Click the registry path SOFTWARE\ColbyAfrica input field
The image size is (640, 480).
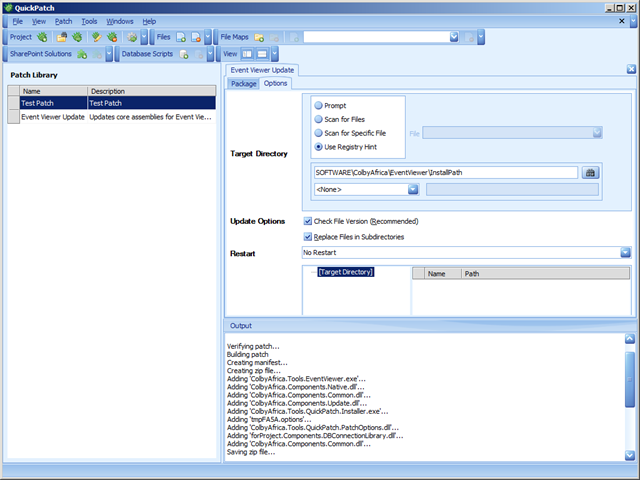tap(446, 173)
